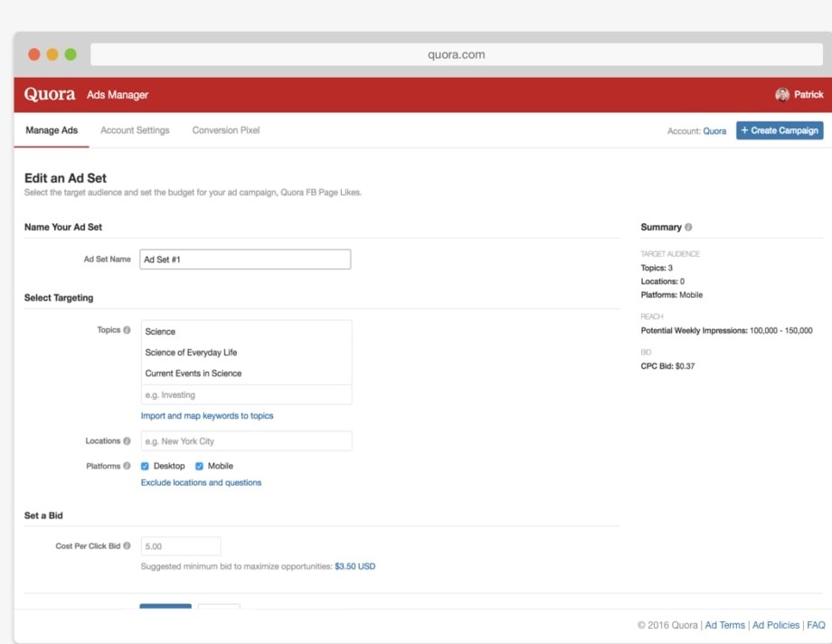This screenshot has height=644, width=832.
Task: Switch to Manage Ads tab
Action: point(52,130)
